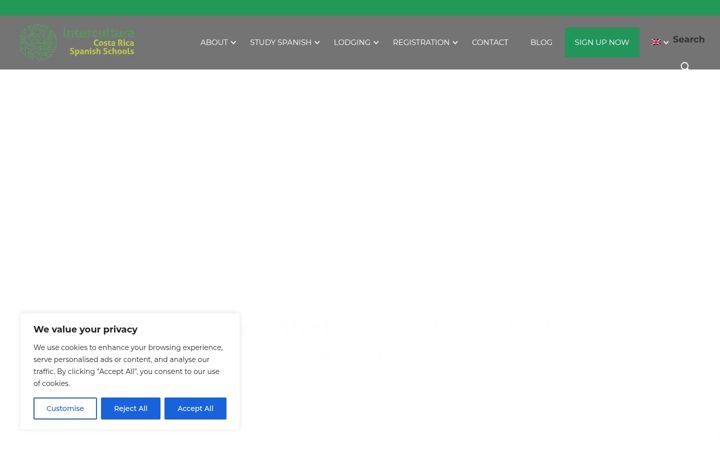Click Customise in the cookie banner
The height and width of the screenshot is (450, 720).
[x=65, y=408]
